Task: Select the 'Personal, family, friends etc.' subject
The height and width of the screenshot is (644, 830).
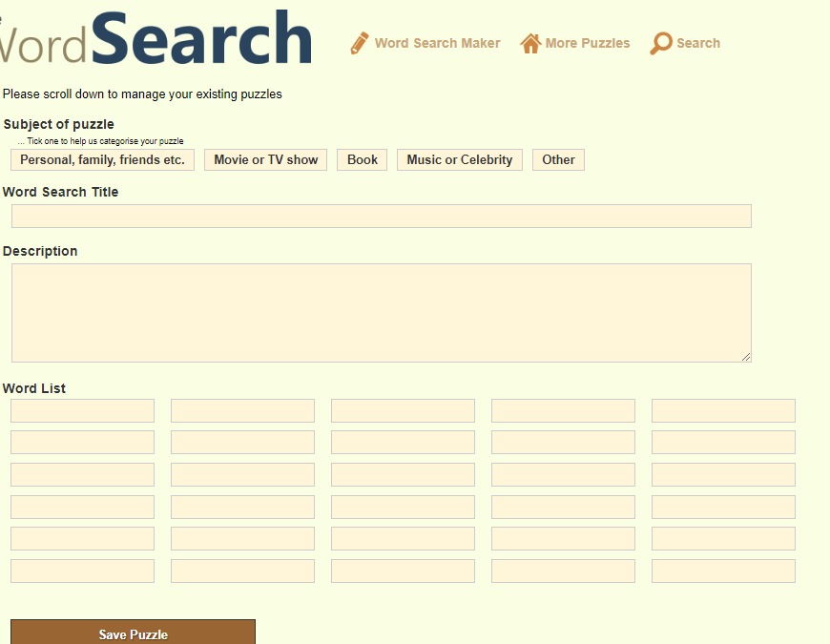Action: point(102,160)
